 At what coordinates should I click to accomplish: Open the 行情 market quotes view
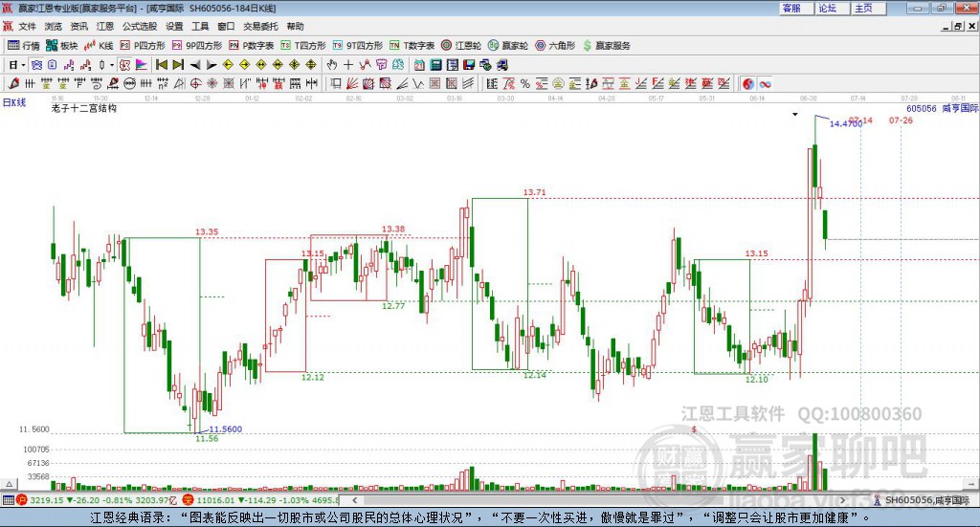pos(24,46)
